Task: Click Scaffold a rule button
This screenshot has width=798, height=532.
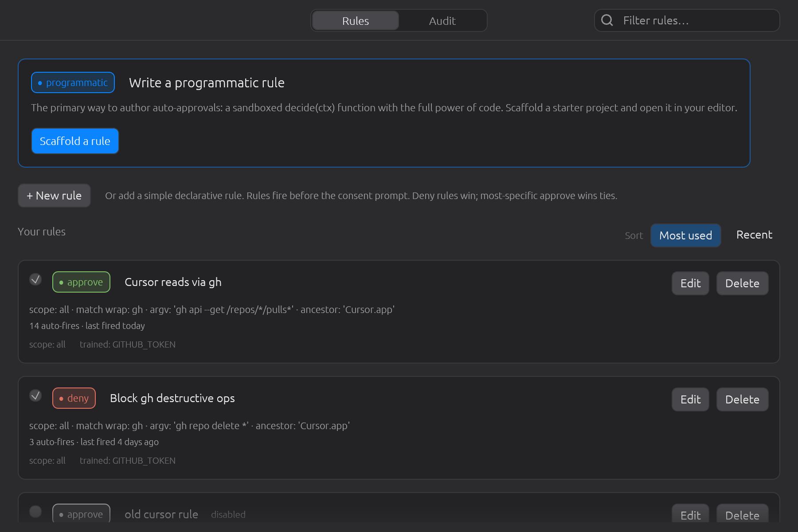Action: pos(75,141)
